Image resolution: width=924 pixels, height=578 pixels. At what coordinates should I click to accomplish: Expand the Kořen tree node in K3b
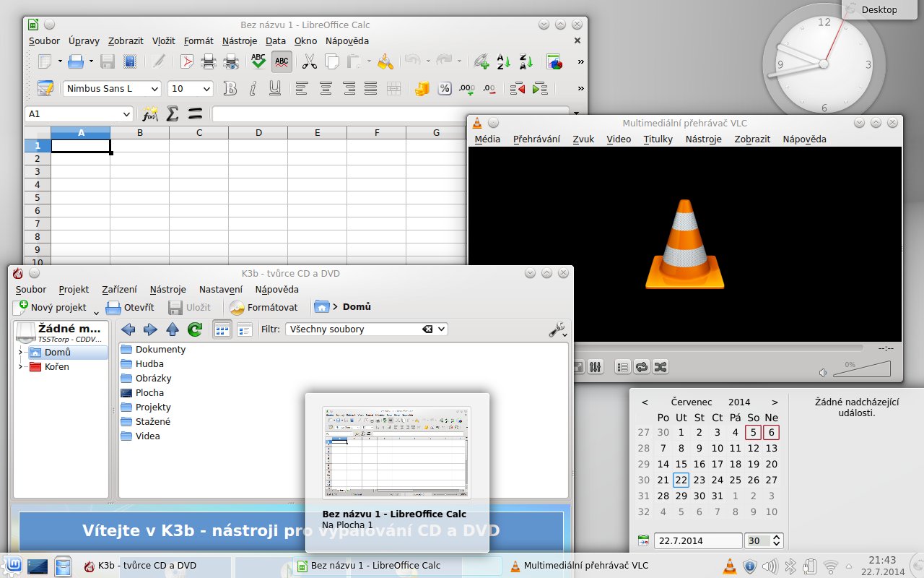pyautogui.click(x=20, y=367)
